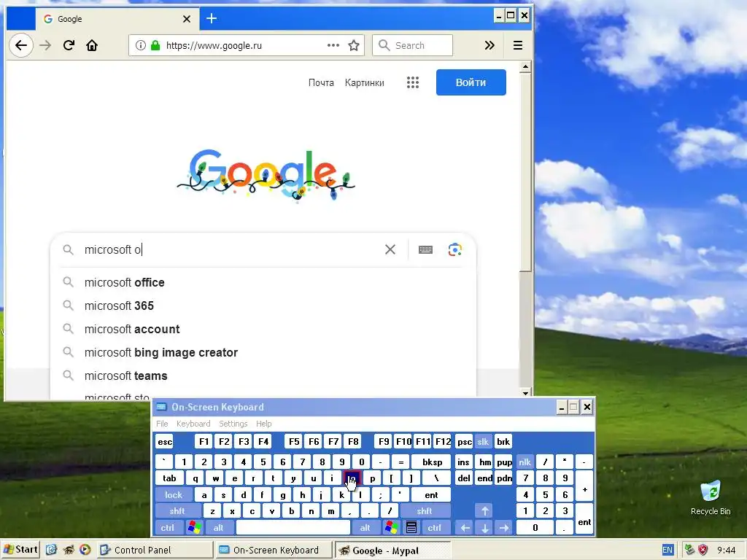Click the context menu key on keyboard
Viewport: 747px width, 560px height.
(x=411, y=528)
